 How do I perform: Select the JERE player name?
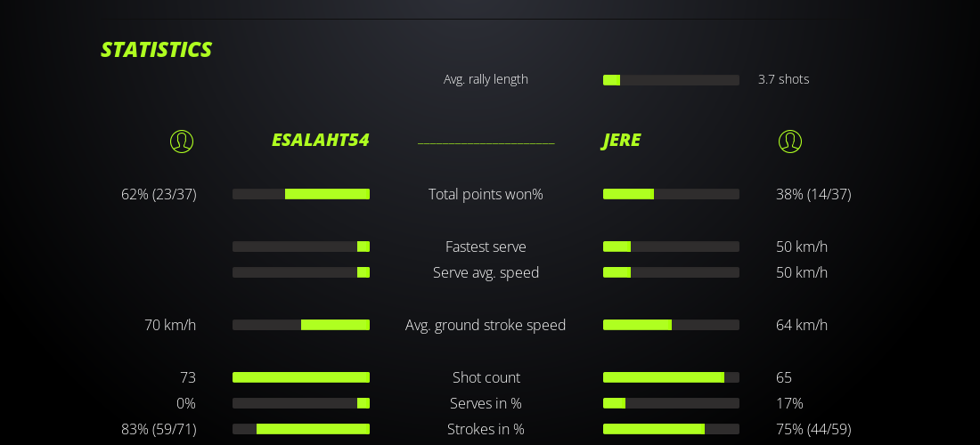pos(622,141)
